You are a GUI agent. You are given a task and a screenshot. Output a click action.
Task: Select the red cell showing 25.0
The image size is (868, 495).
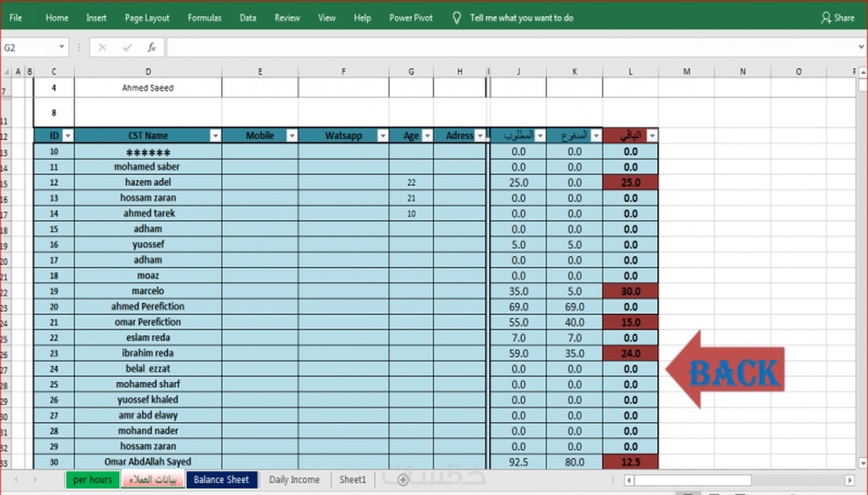click(631, 182)
